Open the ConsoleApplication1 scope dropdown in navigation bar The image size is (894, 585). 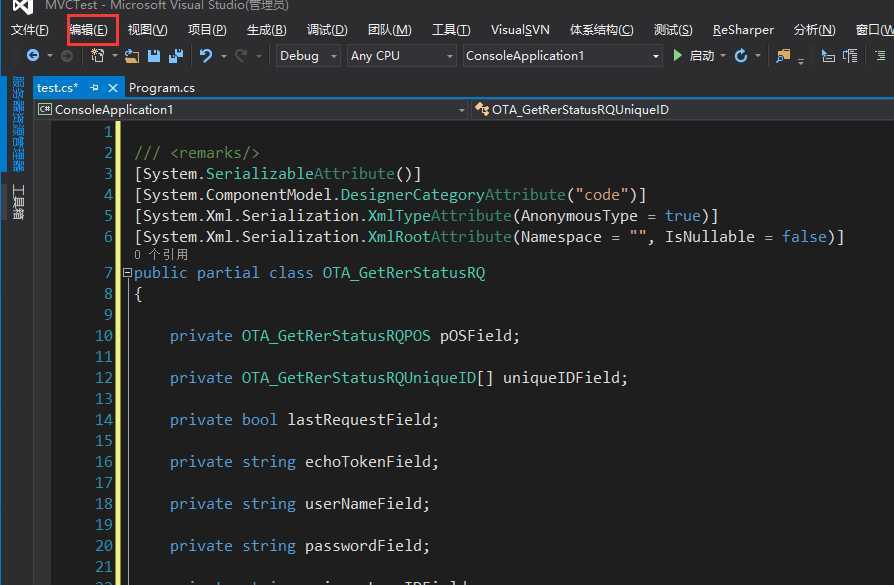click(251, 109)
